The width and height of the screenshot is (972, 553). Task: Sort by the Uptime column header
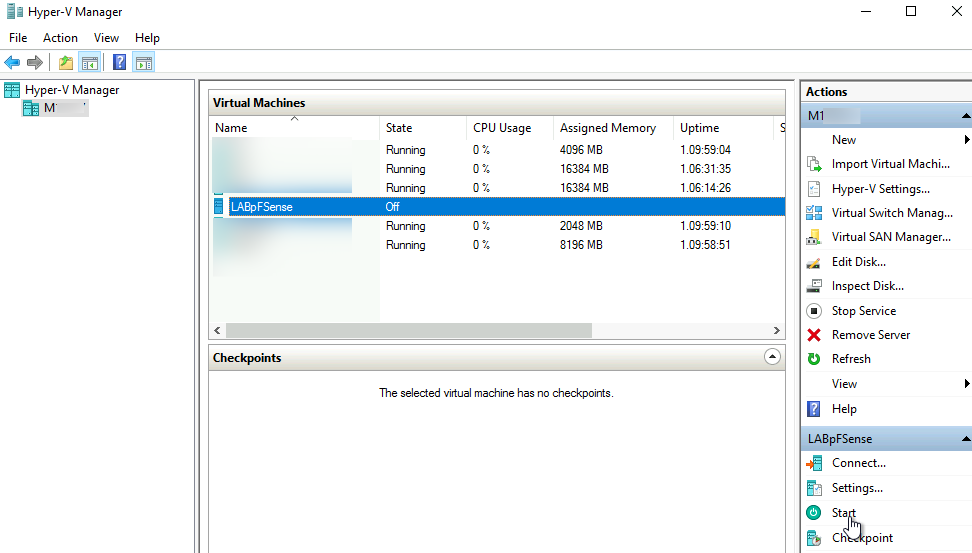point(723,128)
